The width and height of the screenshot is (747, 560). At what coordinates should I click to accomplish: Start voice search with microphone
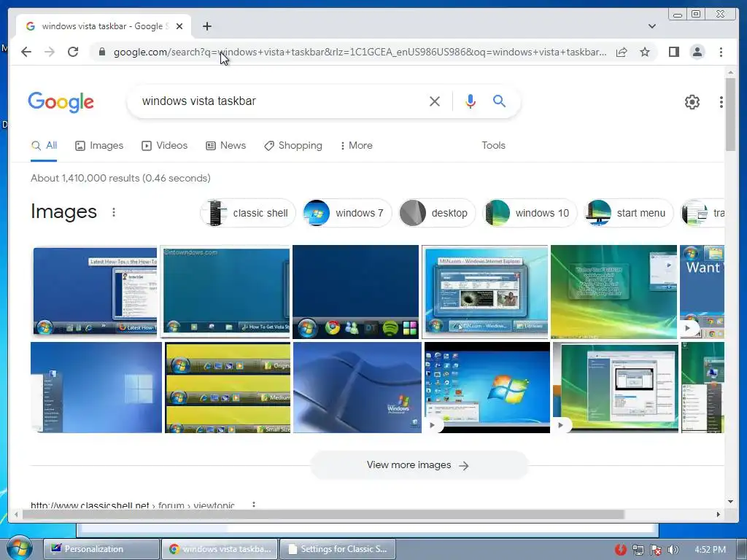(471, 101)
